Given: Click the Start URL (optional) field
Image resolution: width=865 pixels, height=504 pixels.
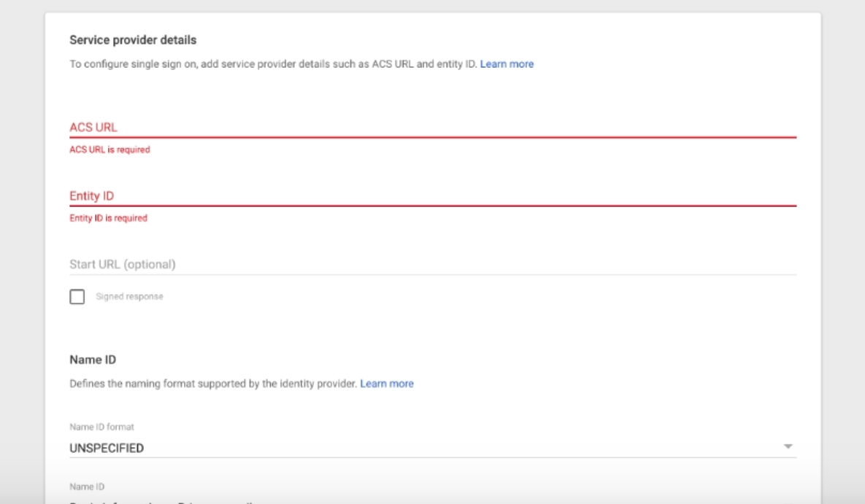Looking at the screenshot, I should [432, 264].
